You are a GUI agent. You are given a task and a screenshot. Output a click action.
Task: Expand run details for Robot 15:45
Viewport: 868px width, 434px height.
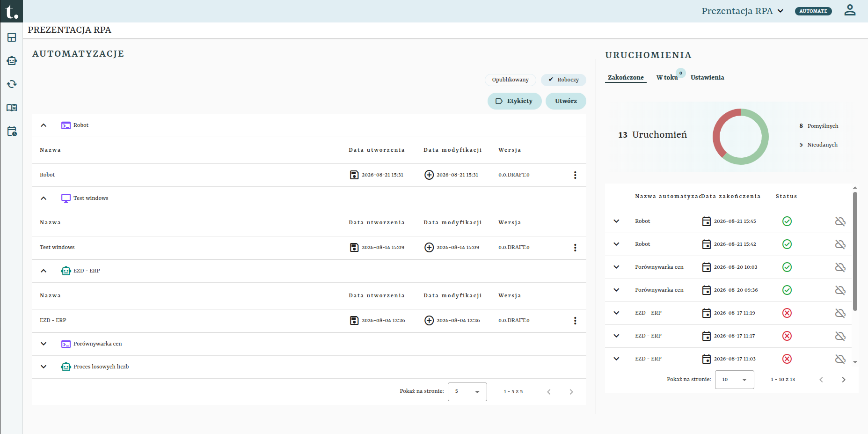(616, 221)
